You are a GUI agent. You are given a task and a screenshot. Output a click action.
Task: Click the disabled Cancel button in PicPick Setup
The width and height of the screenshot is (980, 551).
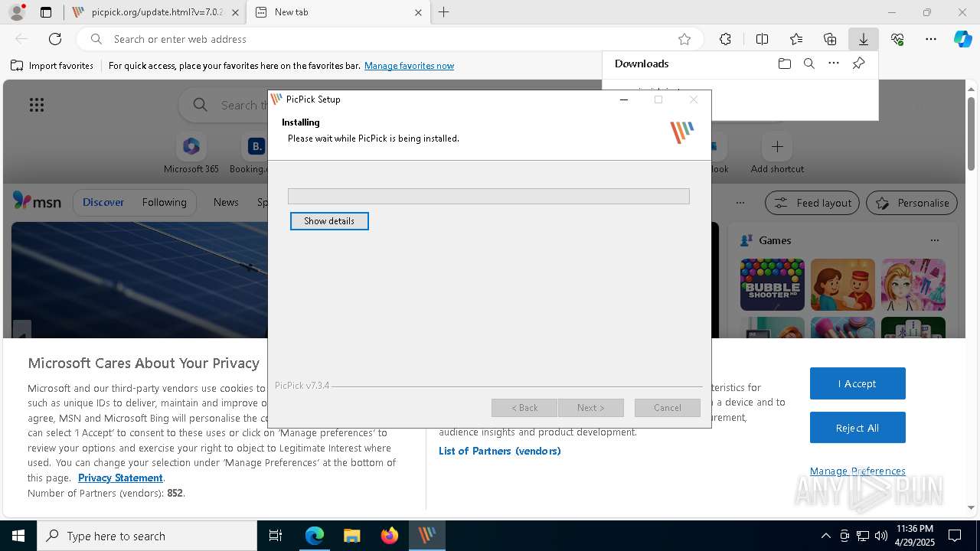coord(667,408)
